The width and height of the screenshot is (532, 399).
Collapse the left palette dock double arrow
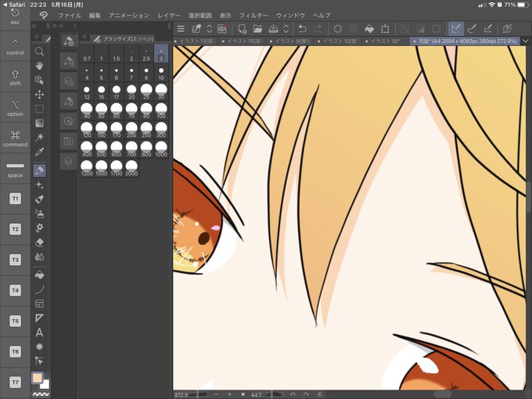pos(34,26)
